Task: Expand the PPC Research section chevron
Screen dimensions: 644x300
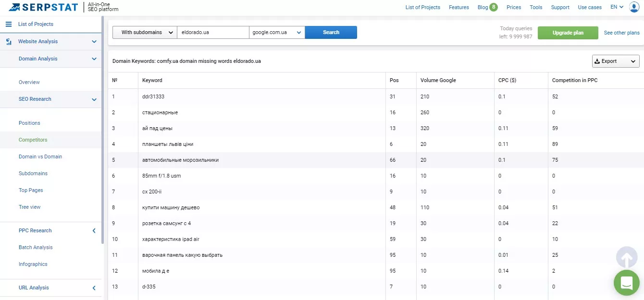Action: [x=94, y=231]
